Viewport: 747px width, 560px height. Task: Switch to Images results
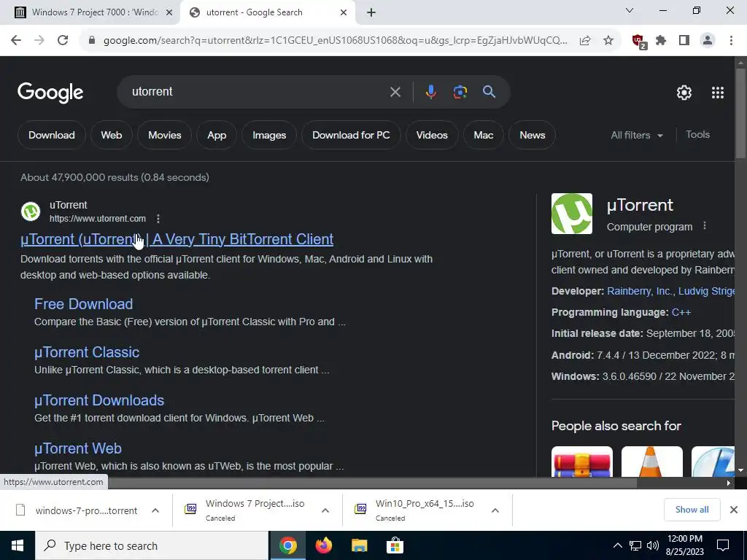(x=269, y=135)
